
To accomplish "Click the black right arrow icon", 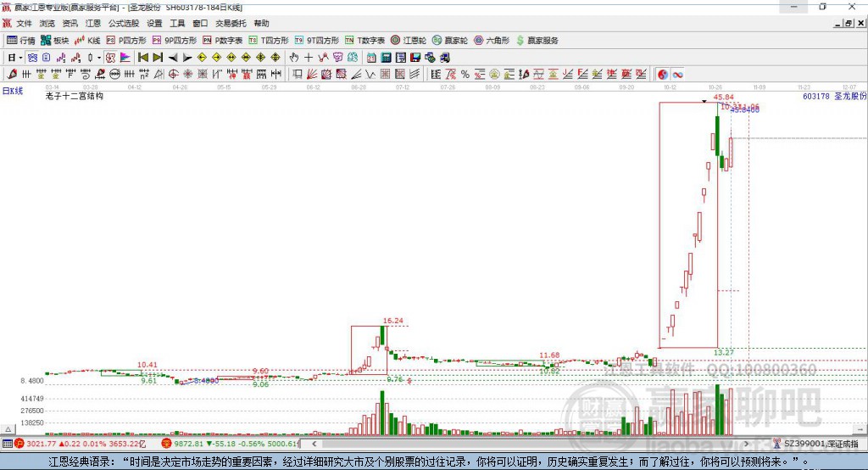I will 187,57.
